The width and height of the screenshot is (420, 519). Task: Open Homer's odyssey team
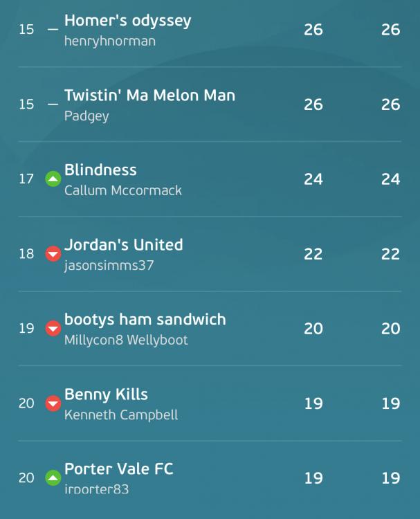tap(128, 21)
